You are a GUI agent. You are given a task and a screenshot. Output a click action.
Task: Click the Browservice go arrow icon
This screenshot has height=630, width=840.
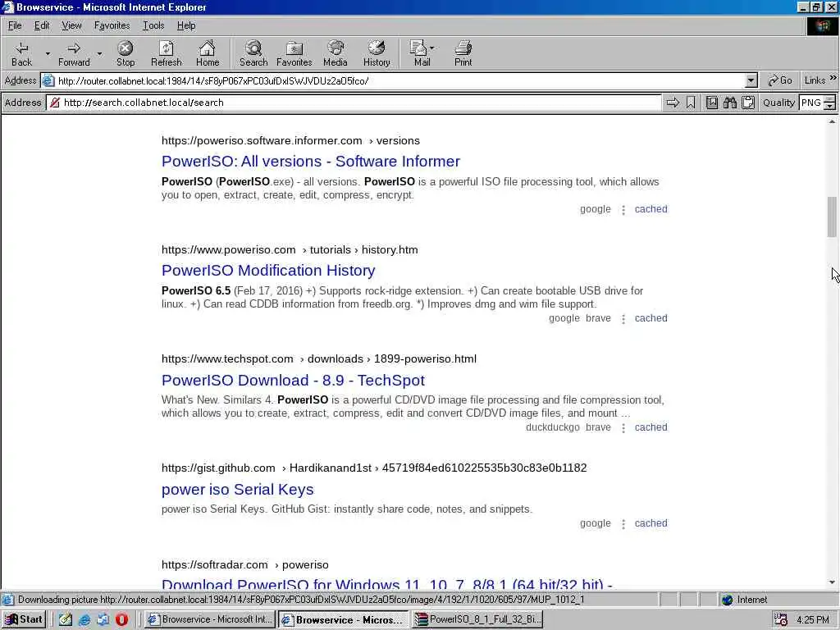(673, 103)
